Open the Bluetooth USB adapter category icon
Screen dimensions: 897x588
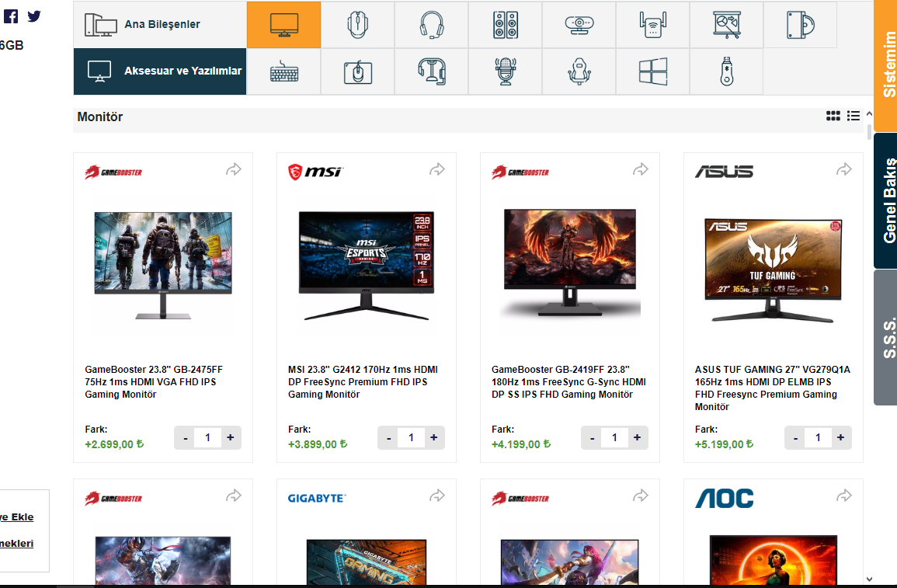pyautogui.click(x=726, y=71)
